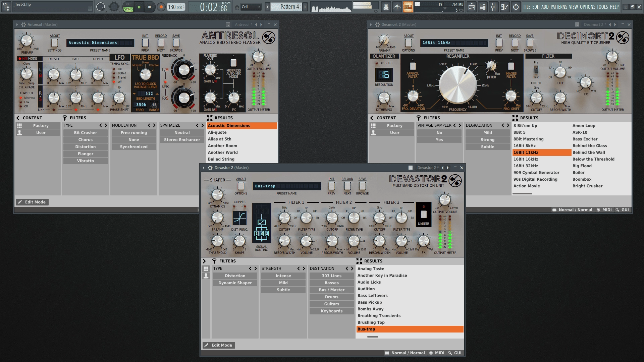Click the Decimort 2 D16 logo emblem
The width and height of the screenshot is (644, 362).
[623, 38]
